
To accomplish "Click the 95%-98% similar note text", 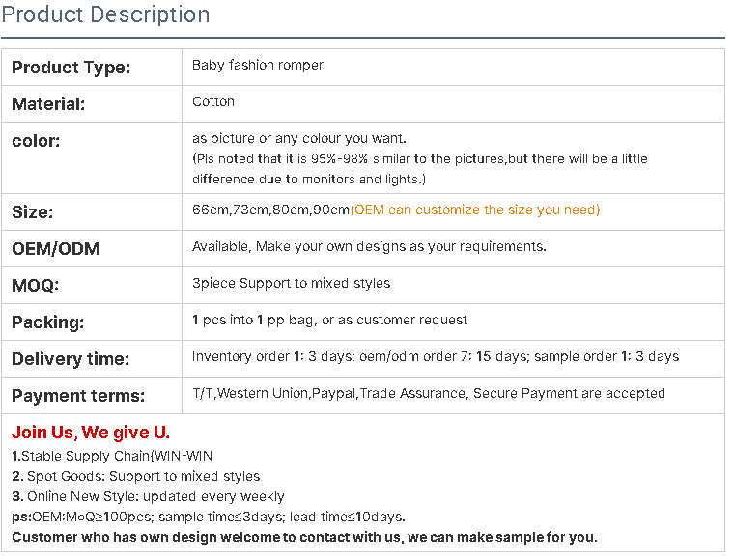I will click(x=420, y=169).
